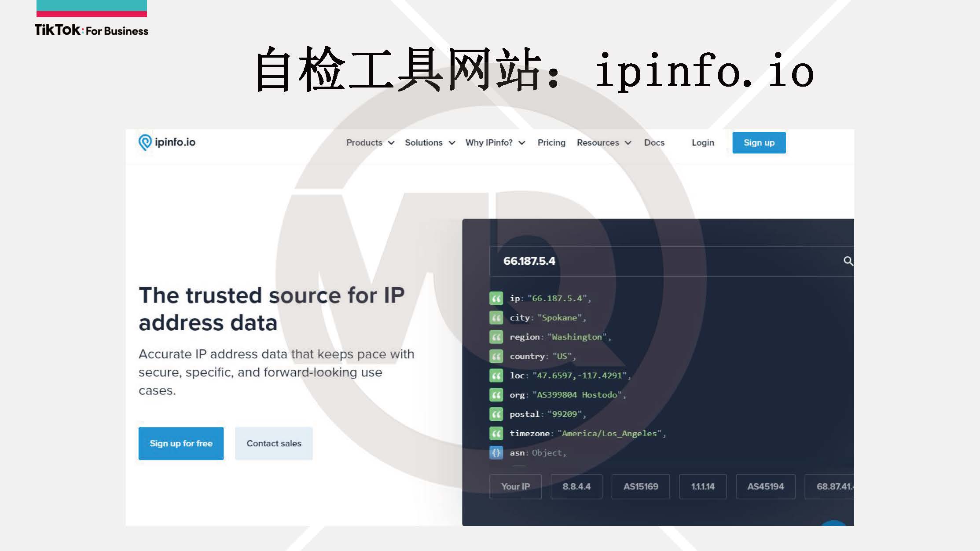Click the Login link
980x551 pixels.
point(702,143)
